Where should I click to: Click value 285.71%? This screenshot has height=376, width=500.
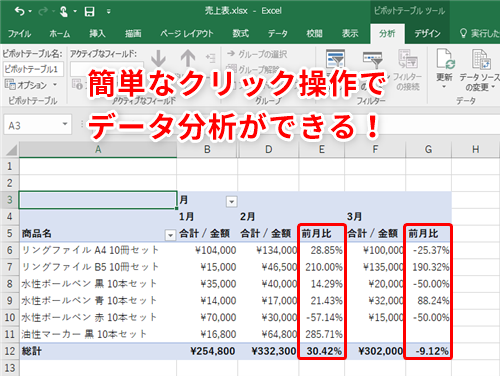(324, 334)
